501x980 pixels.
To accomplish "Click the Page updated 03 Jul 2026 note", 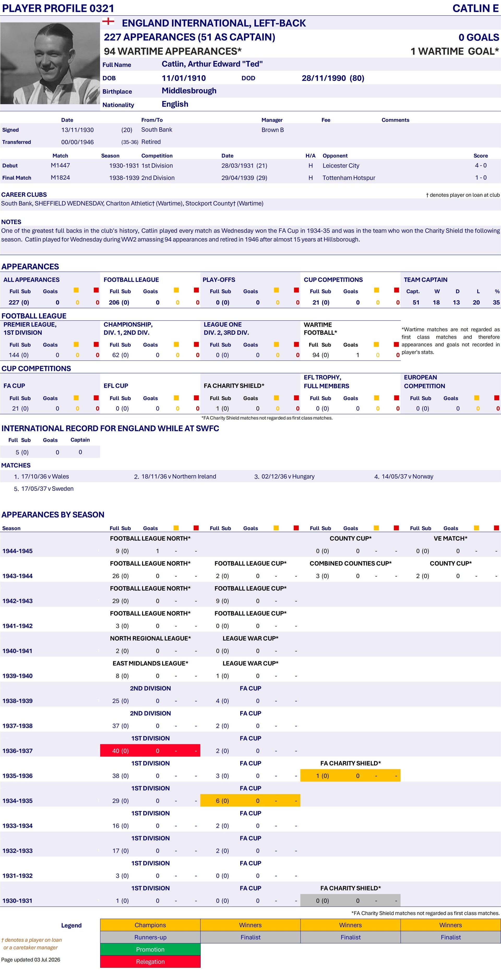I will point(31,959).
